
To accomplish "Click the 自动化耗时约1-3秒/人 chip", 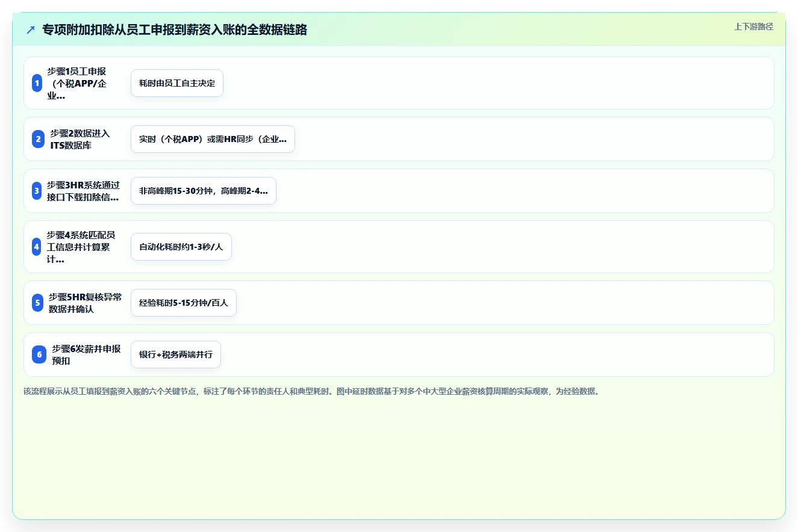I will tap(181, 247).
